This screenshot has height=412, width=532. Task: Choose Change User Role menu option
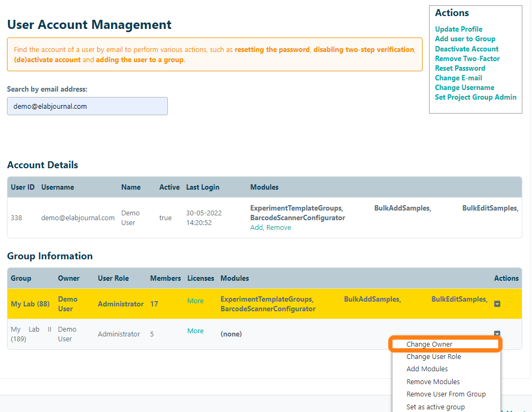click(x=433, y=356)
